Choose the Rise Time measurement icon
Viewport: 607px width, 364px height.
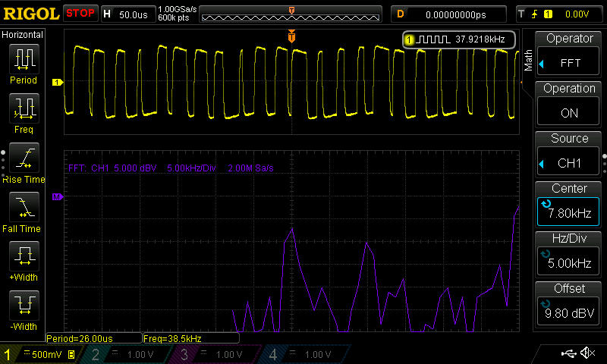pos(24,162)
